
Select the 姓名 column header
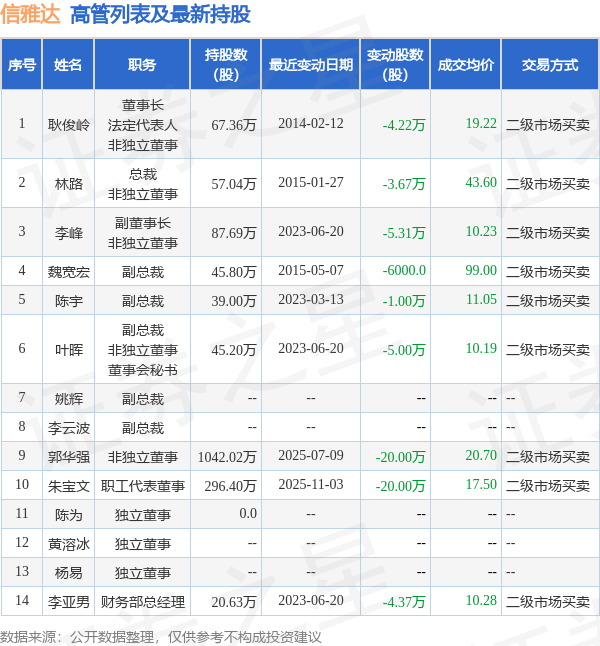(68, 65)
